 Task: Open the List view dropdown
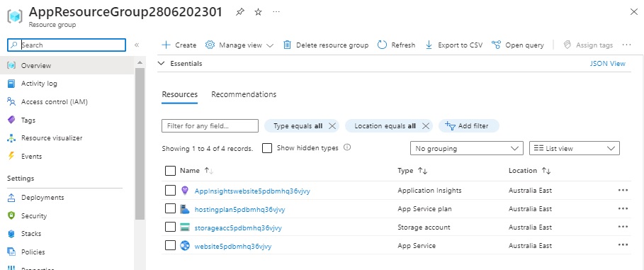[574, 148]
